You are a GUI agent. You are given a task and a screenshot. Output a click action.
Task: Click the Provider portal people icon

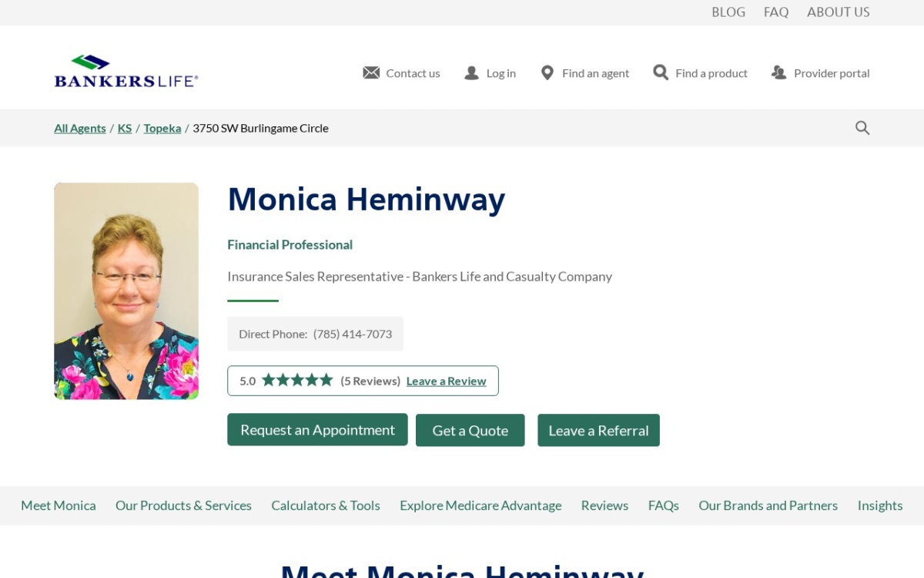pyautogui.click(x=778, y=72)
